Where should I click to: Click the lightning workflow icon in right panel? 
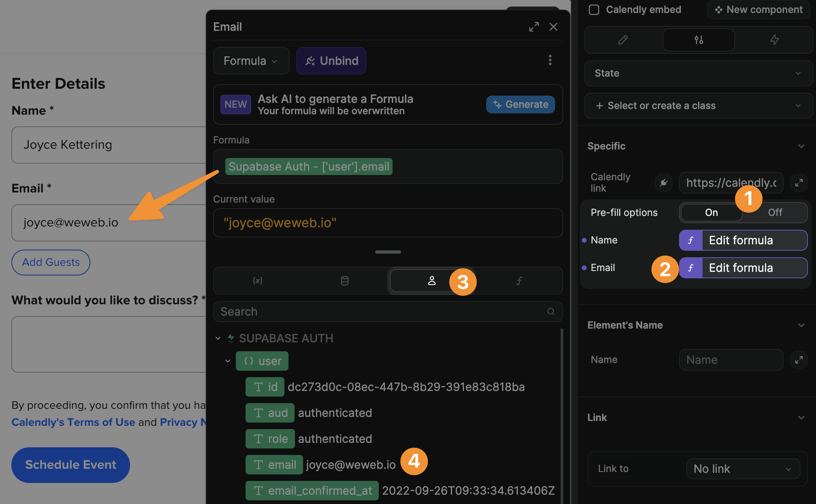pos(774,40)
